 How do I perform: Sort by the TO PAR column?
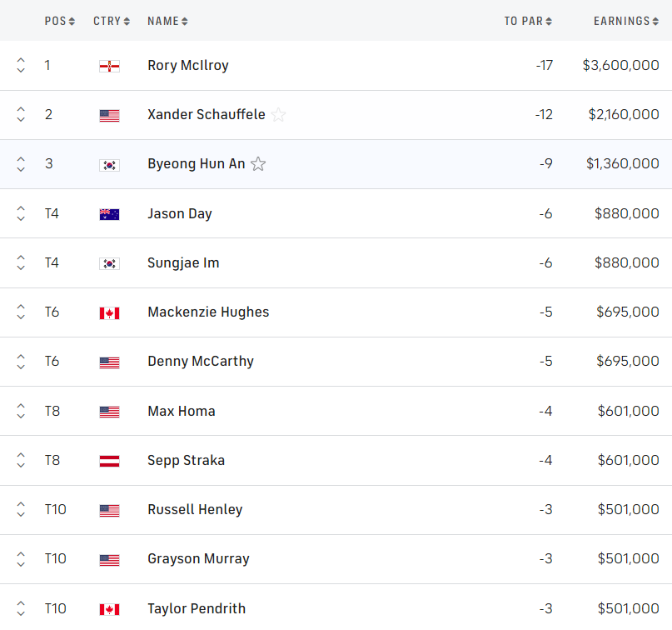528,21
